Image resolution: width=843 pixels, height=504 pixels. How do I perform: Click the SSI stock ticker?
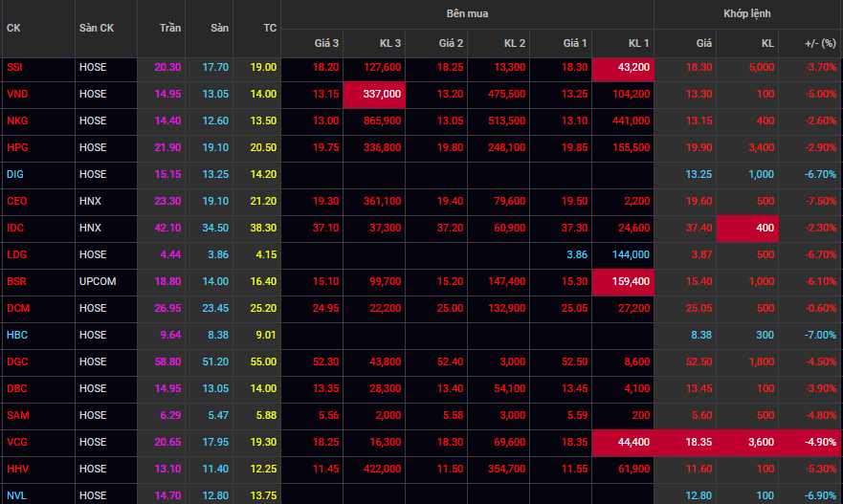click(14, 67)
